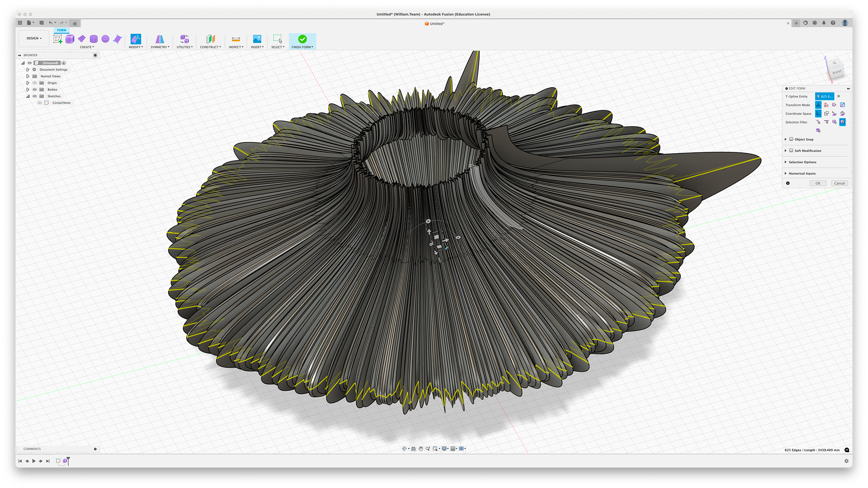Select the T-Spline Plane tool
This screenshot has width=868, height=488.
pos(82,39)
